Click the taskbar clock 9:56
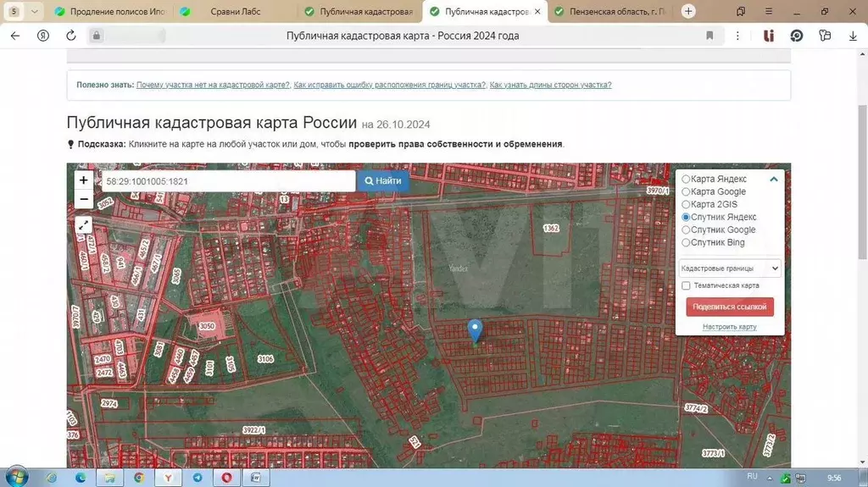 click(x=834, y=478)
